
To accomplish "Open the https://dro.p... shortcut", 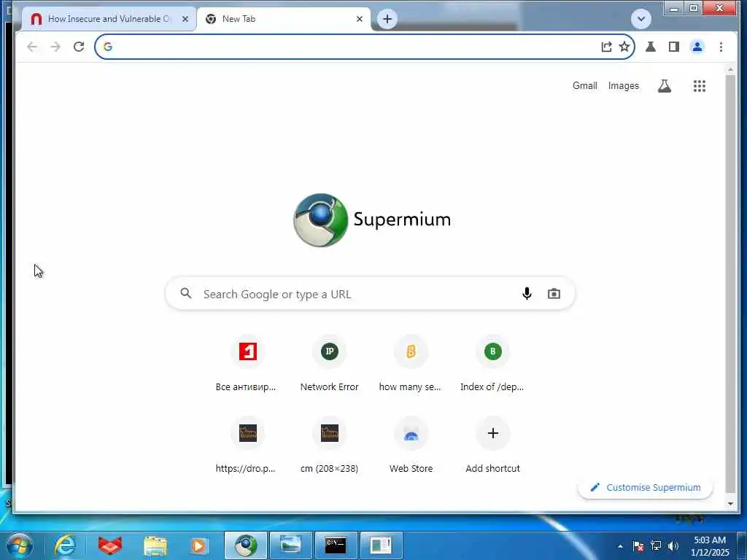I will coord(247,446).
